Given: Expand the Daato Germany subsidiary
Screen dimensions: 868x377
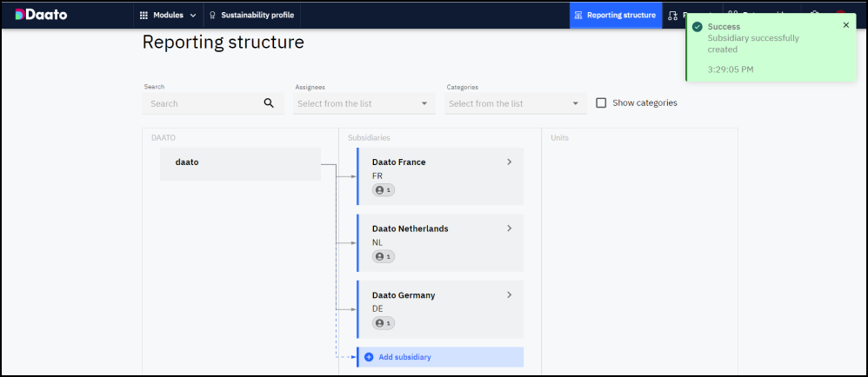Looking at the screenshot, I should click(x=510, y=294).
